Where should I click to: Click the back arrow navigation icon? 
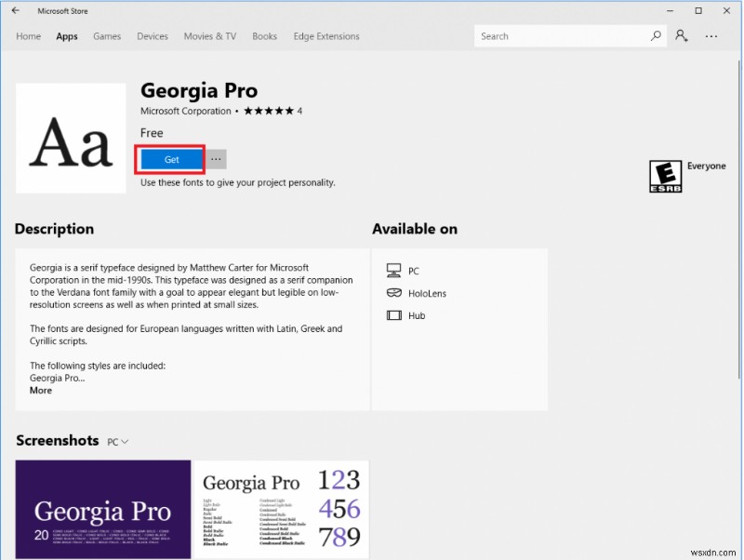coord(15,10)
